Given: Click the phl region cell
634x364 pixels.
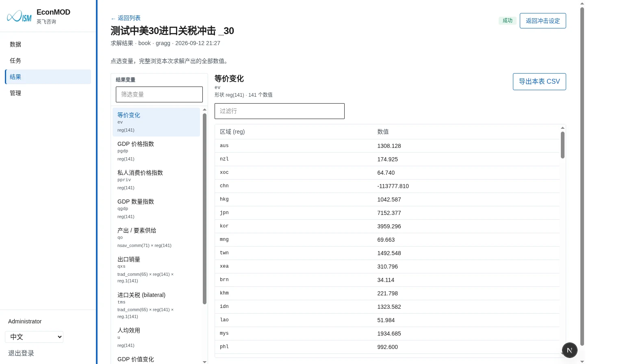Looking at the screenshot, I should 224,347.
